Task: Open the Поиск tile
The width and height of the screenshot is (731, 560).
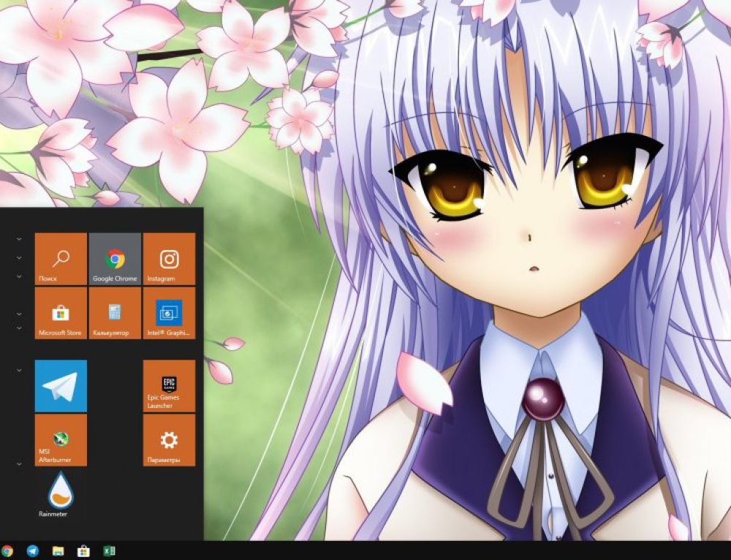Action: coord(60,260)
